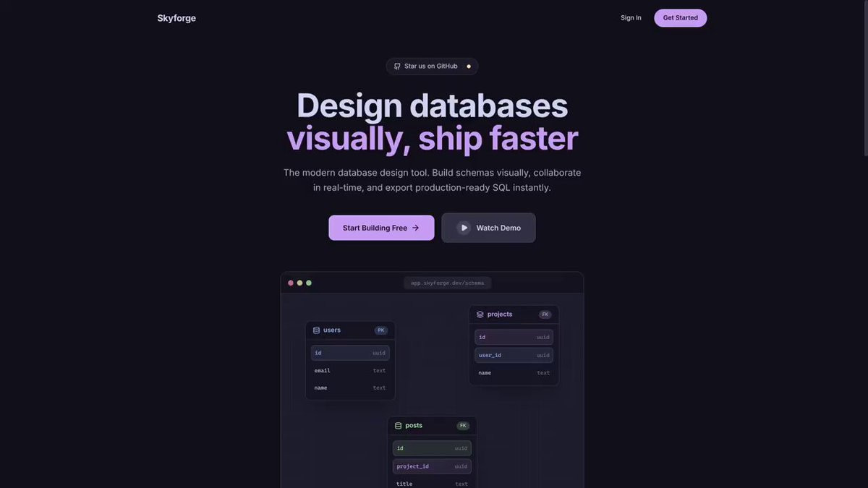Click the page vertical scrollbar thumb
This screenshot has height=488, width=868.
(x=865, y=77)
